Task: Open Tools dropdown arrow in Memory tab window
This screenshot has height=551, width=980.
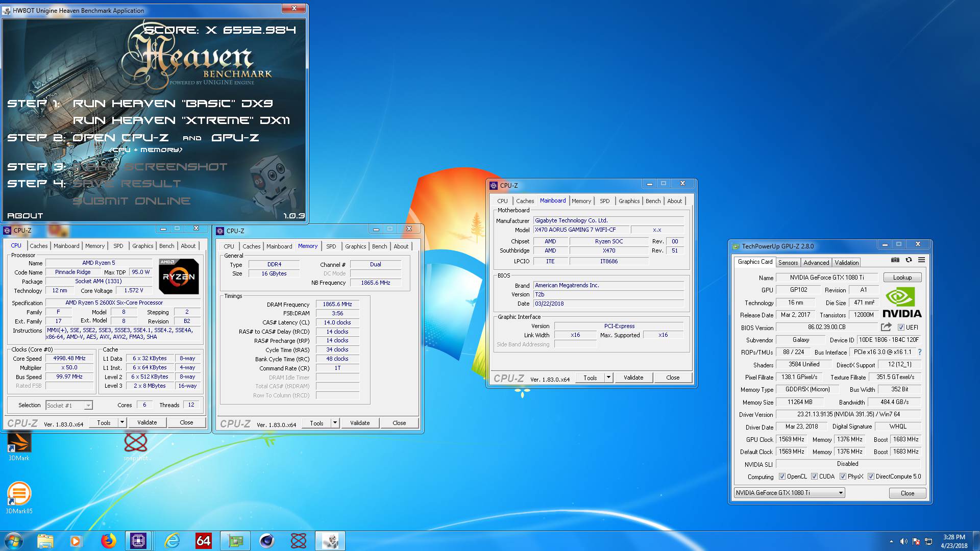Action: [335, 423]
